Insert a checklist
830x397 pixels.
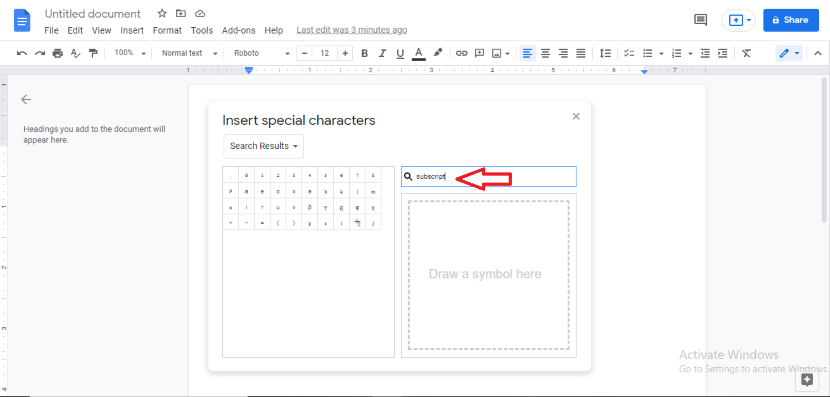[x=629, y=53]
